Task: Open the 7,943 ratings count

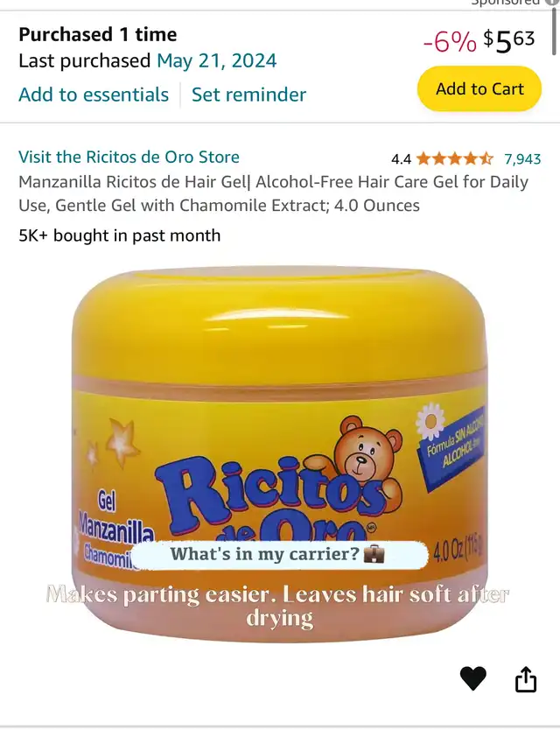Action: (x=522, y=159)
